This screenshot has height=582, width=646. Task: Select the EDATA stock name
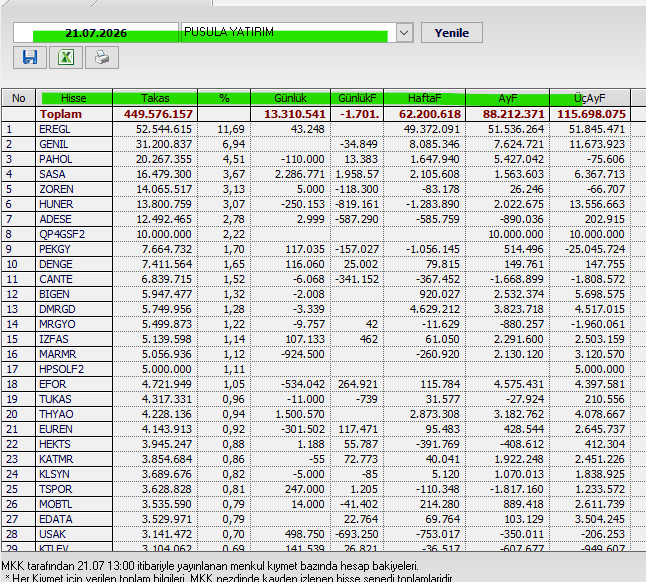tap(56, 519)
